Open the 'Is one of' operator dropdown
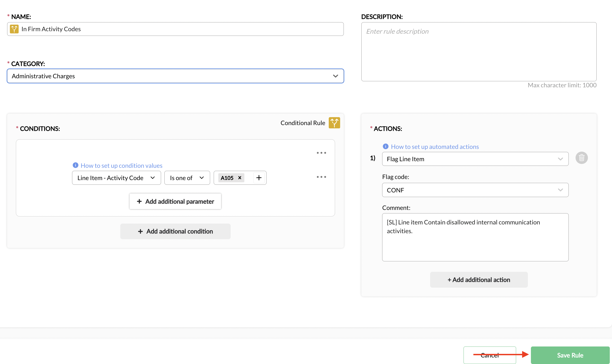This screenshot has width=612, height=364. click(187, 178)
